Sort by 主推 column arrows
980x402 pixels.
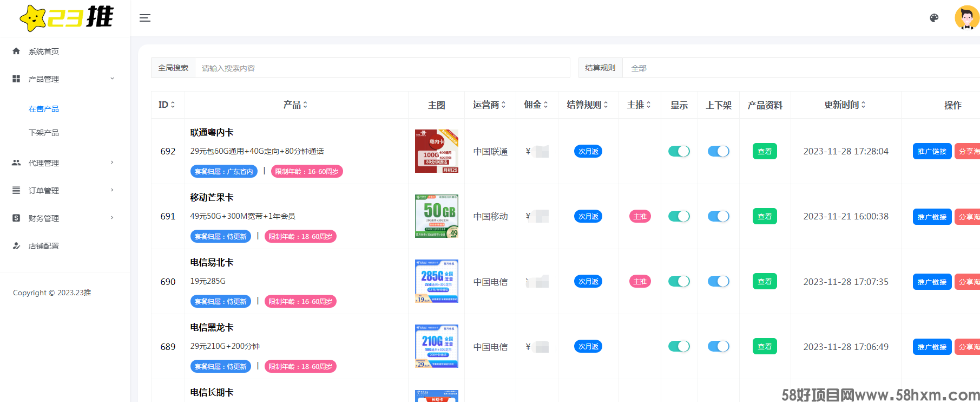[648, 105]
